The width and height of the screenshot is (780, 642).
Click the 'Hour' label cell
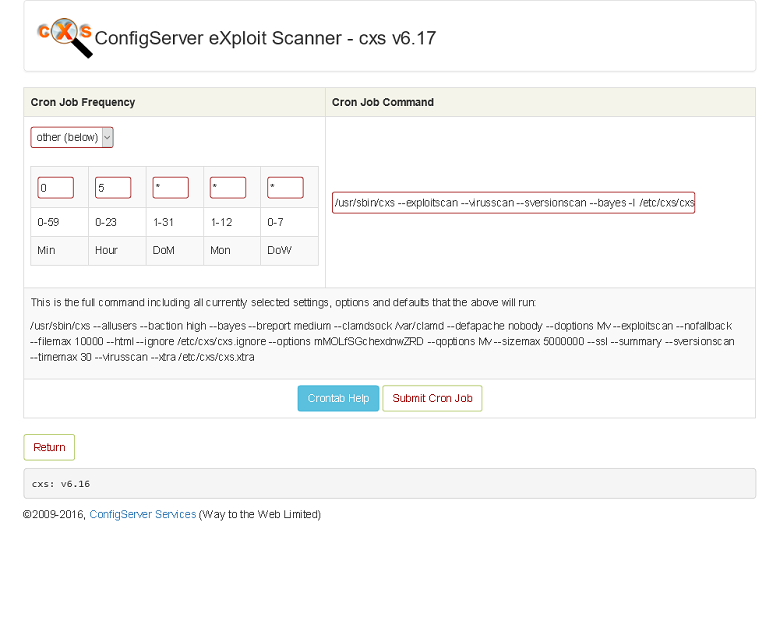coord(107,250)
